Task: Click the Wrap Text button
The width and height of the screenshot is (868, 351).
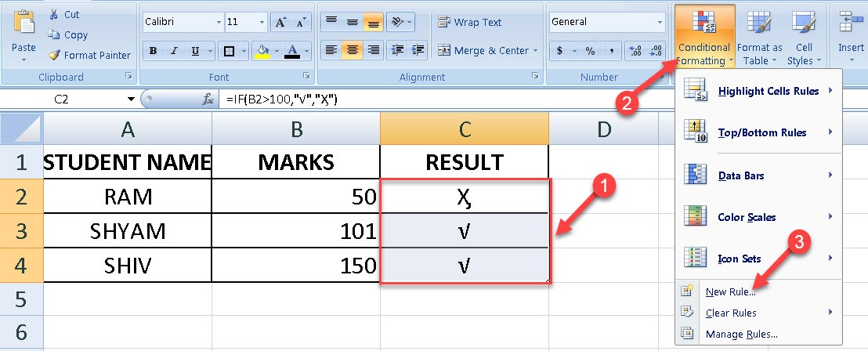Action: point(469,22)
